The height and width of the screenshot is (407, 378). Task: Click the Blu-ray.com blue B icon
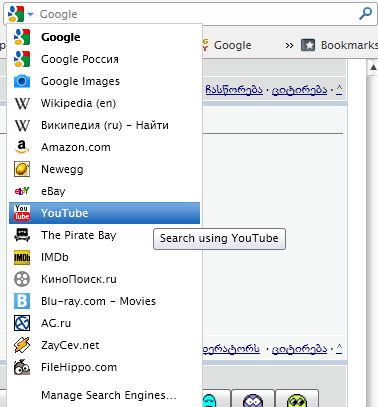coord(22,301)
